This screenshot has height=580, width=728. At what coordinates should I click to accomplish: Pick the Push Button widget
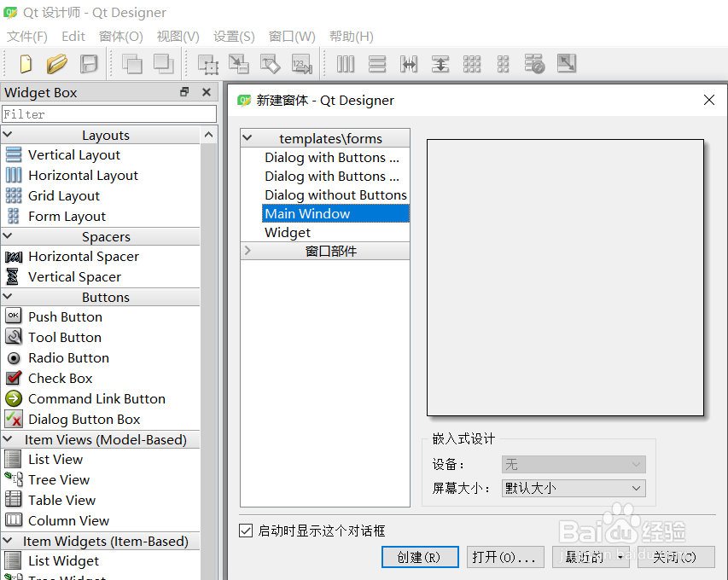[54, 317]
